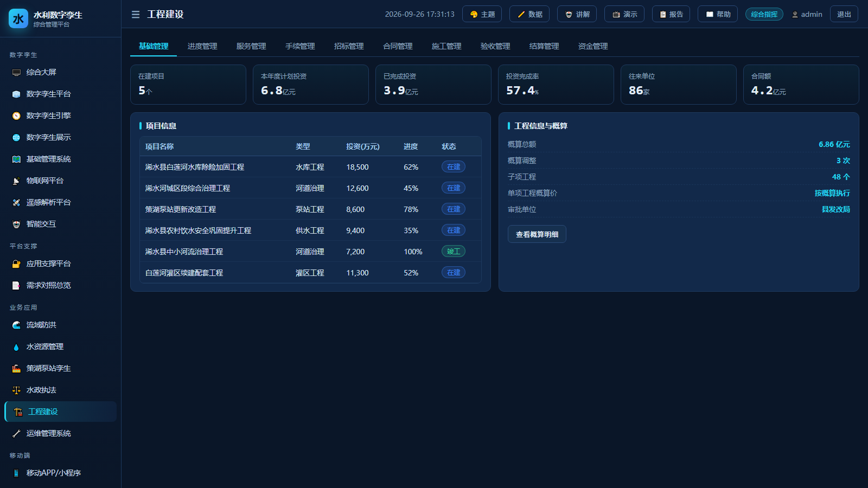Open 数字孪生平台 sidebar item
The image size is (868, 488).
(60, 94)
